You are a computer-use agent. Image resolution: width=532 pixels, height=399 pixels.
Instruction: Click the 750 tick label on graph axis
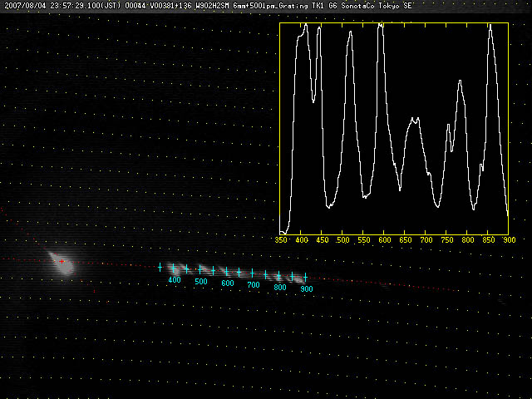447,240
